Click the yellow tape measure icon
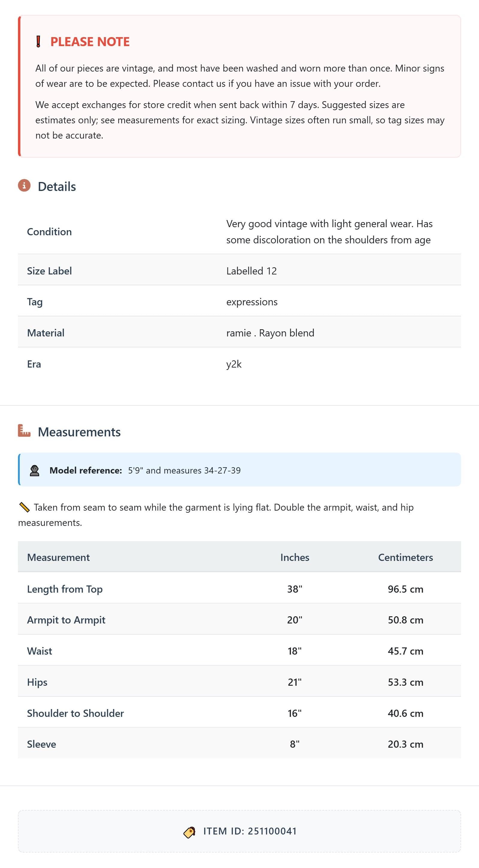 tap(24, 507)
